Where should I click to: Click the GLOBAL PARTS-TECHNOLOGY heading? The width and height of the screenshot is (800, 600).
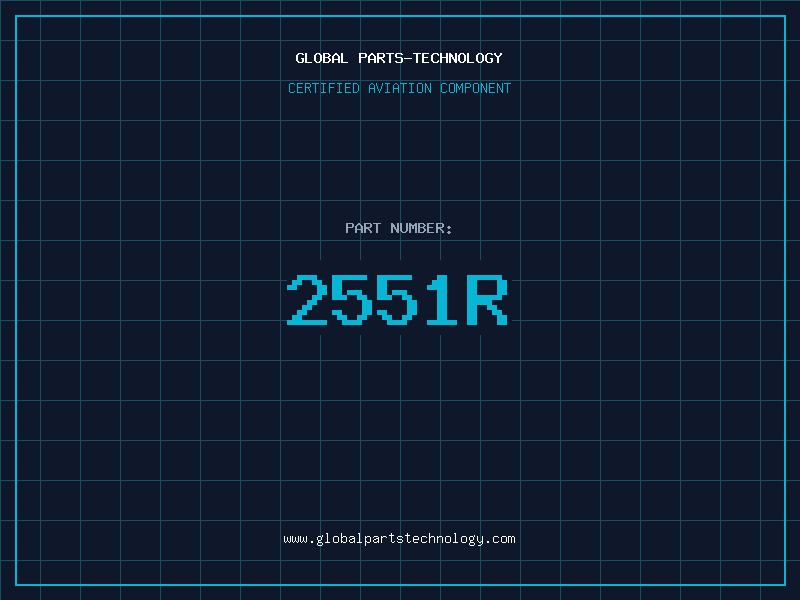coord(399,58)
